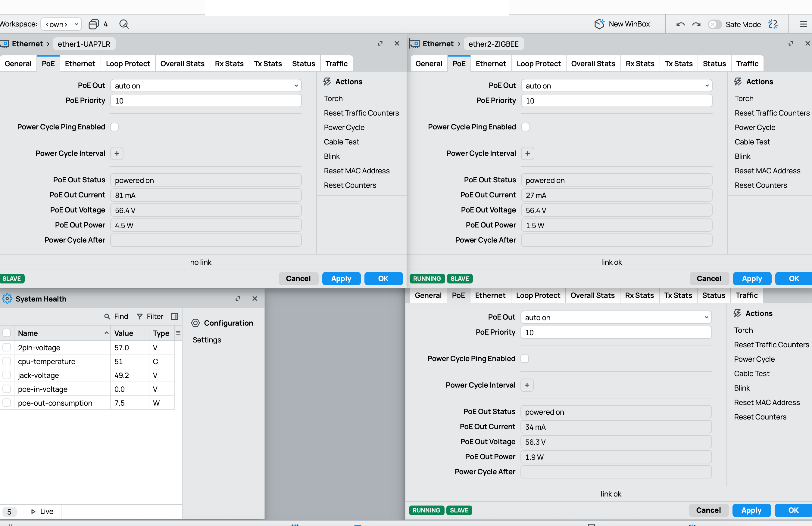Add Power Cycle Interval in ether1-UAP7LR window
The image size is (812, 526).
point(117,153)
